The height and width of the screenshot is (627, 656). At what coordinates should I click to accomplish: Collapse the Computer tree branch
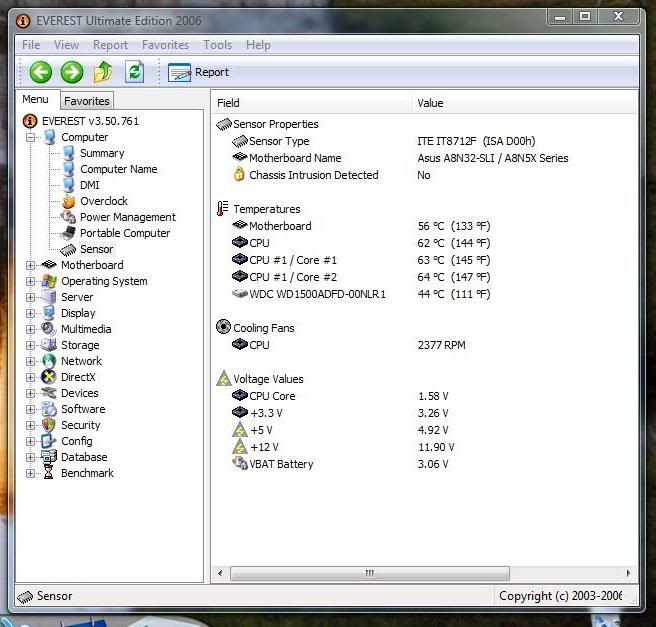click(x=30, y=137)
